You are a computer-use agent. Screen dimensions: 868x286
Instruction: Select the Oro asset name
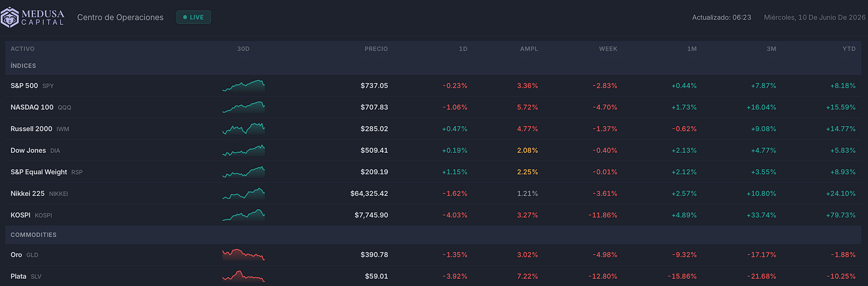click(x=16, y=254)
